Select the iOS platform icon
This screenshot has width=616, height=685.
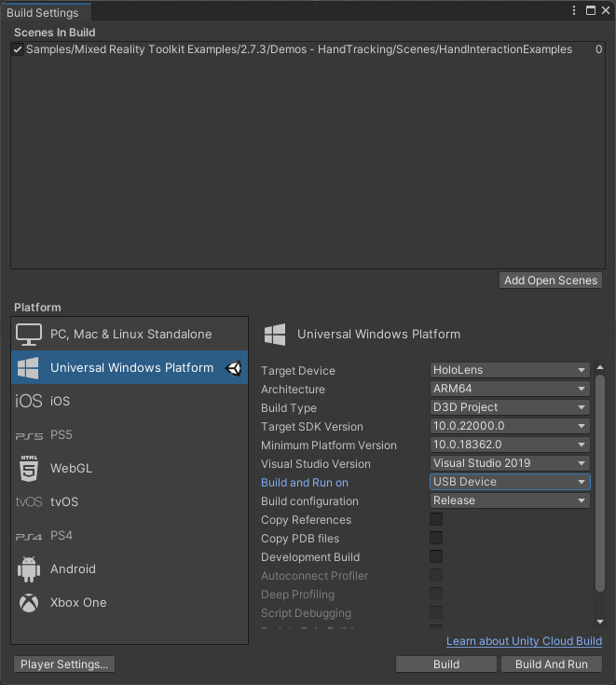28,401
